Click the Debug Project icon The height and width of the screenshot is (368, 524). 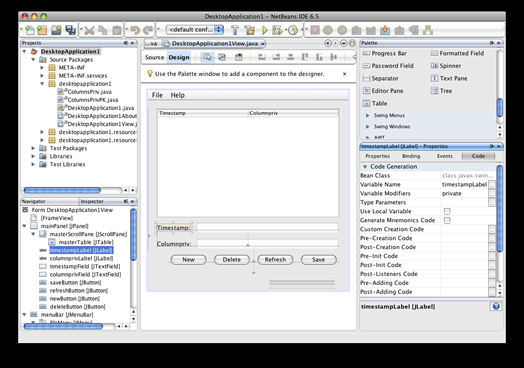277,30
